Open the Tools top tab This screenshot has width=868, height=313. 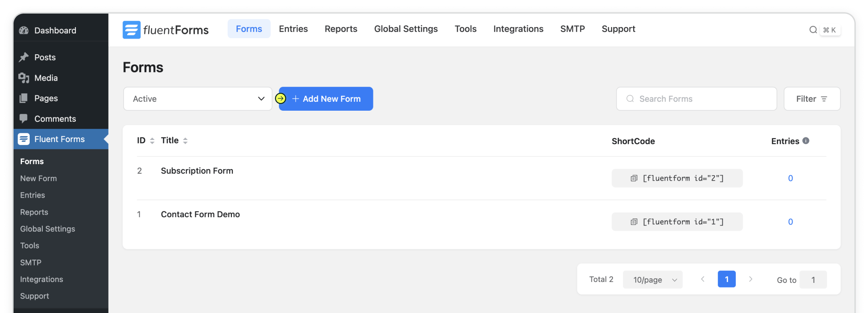(466, 29)
